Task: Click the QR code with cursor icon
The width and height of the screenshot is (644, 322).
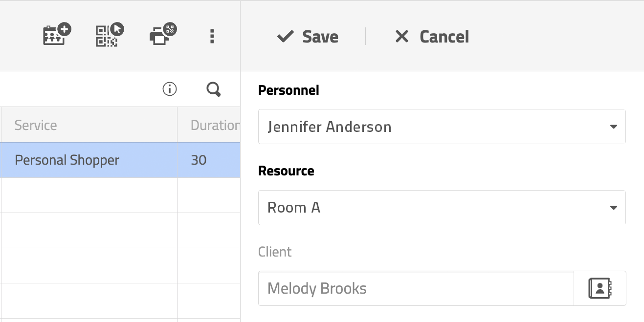Action: 110,36
